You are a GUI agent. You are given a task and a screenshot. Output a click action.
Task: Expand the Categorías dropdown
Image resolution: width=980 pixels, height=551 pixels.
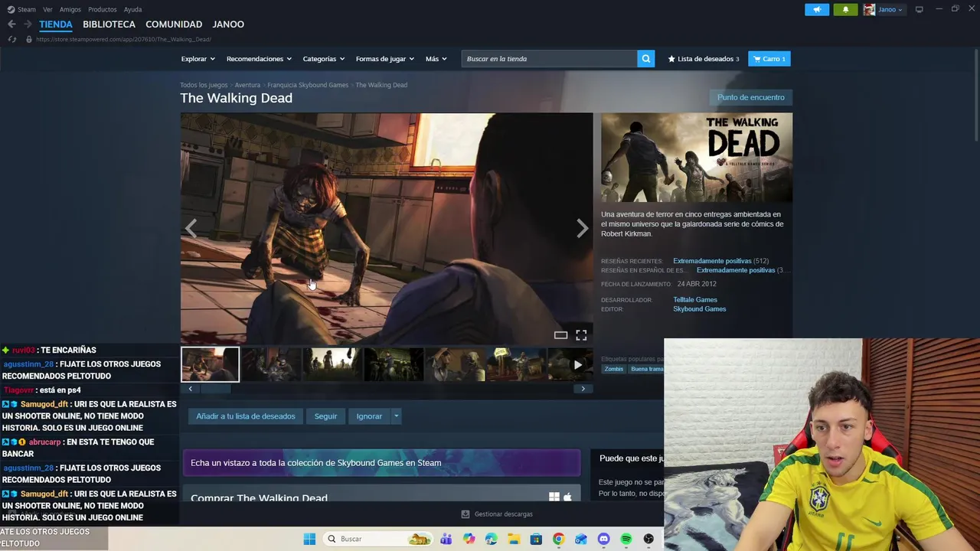coord(323,59)
